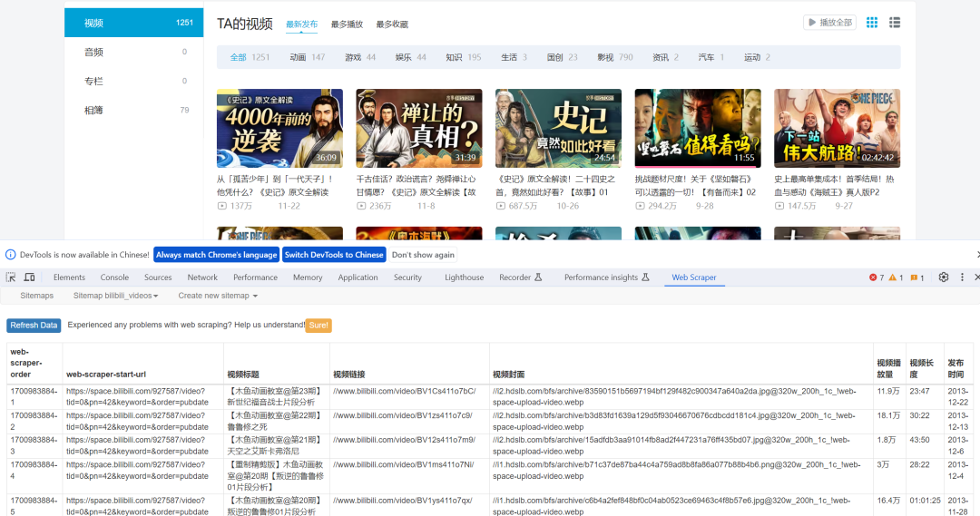
Task: Open the Performance insights DevTools tab
Action: click(606, 277)
